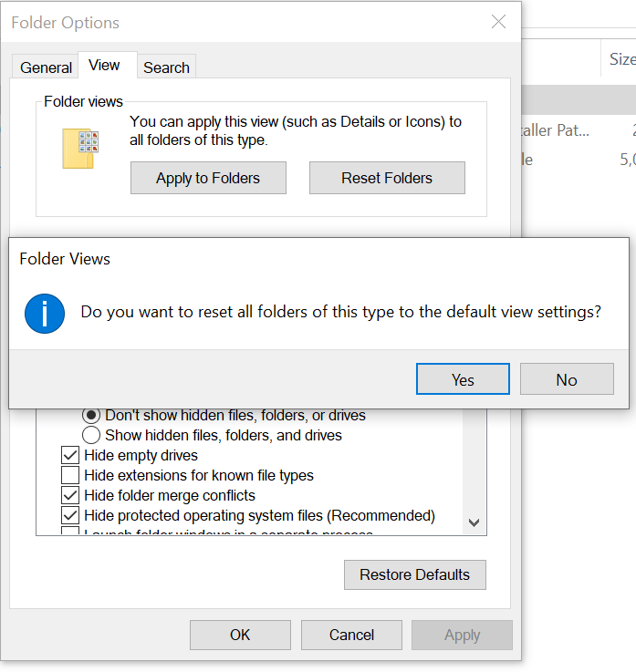Close the Folder Options window

(x=498, y=22)
